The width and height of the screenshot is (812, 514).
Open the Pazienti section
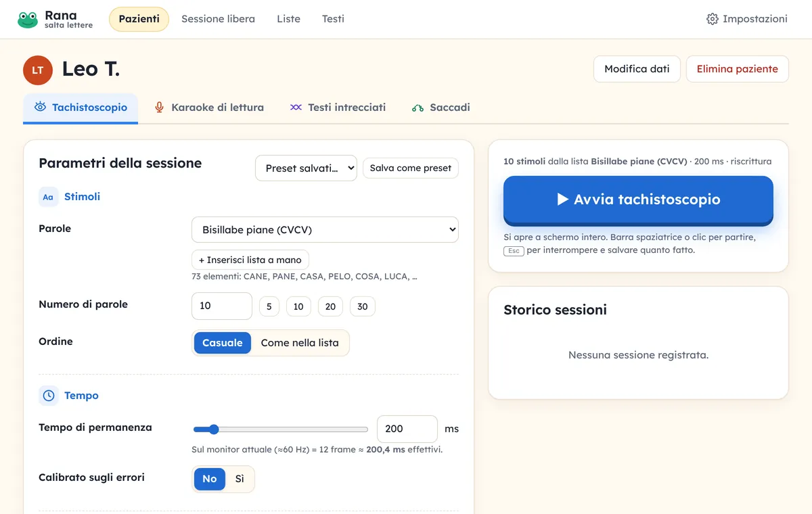[139, 19]
